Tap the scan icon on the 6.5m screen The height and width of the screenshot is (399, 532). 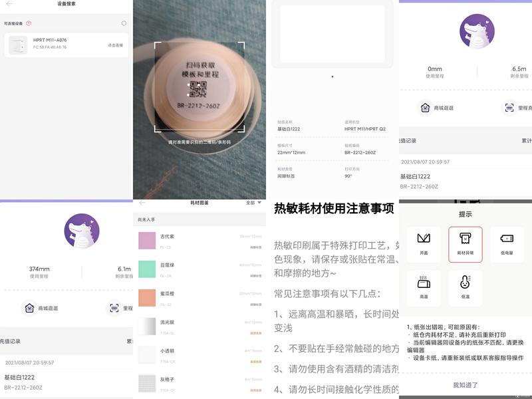(509, 108)
